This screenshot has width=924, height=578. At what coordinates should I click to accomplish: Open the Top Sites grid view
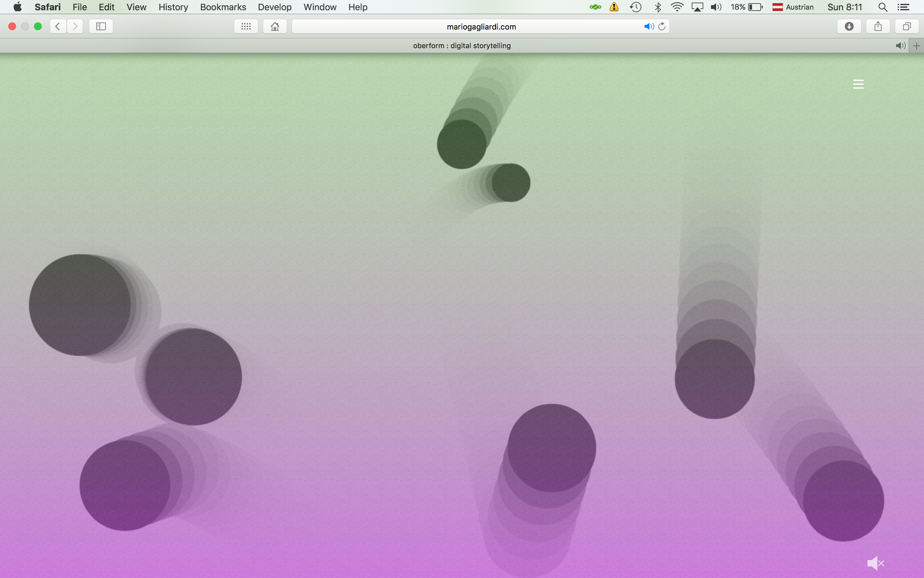246,26
